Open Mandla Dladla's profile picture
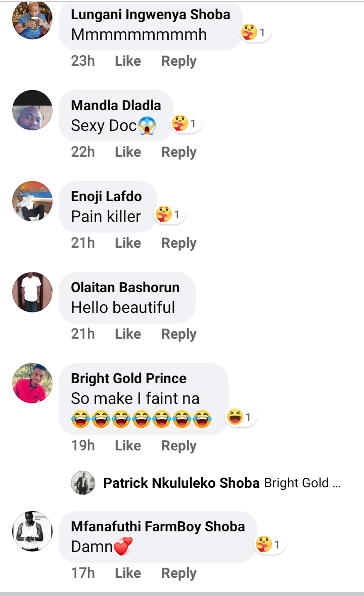Screen dimensions: 364x596 click(32, 111)
